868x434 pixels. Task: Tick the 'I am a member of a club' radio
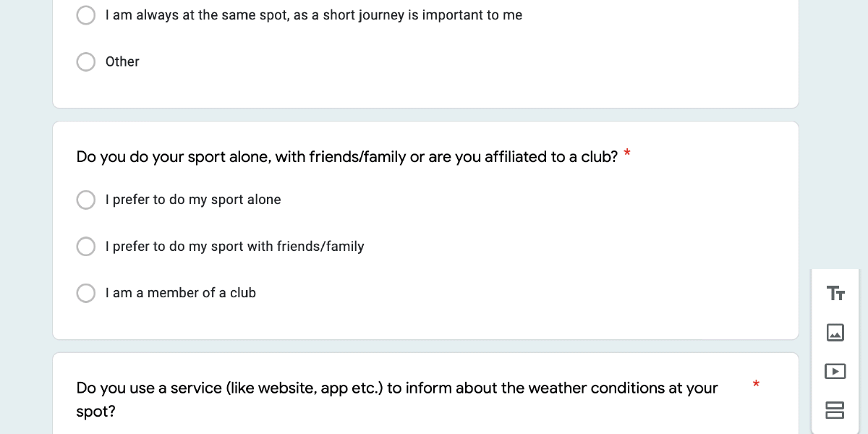tap(86, 293)
